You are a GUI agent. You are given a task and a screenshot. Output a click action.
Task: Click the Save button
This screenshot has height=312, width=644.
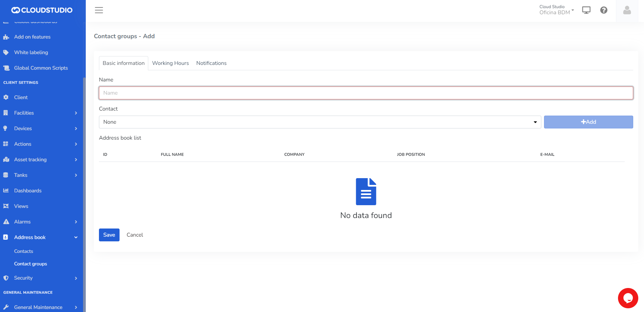coord(109,235)
